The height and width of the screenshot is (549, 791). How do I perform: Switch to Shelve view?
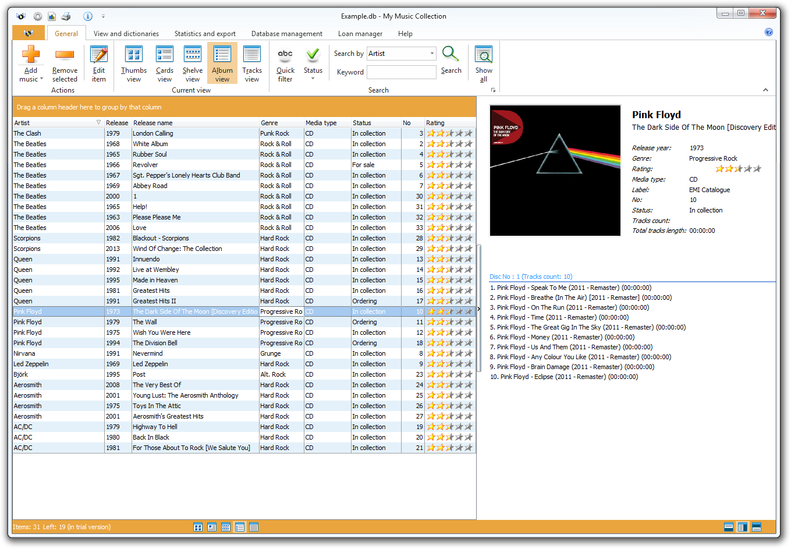192,62
